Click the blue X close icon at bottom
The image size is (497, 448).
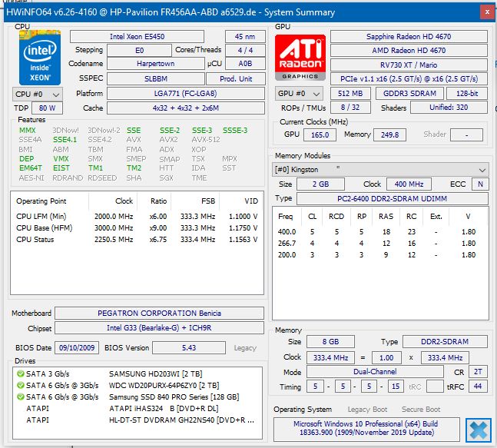click(479, 430)
